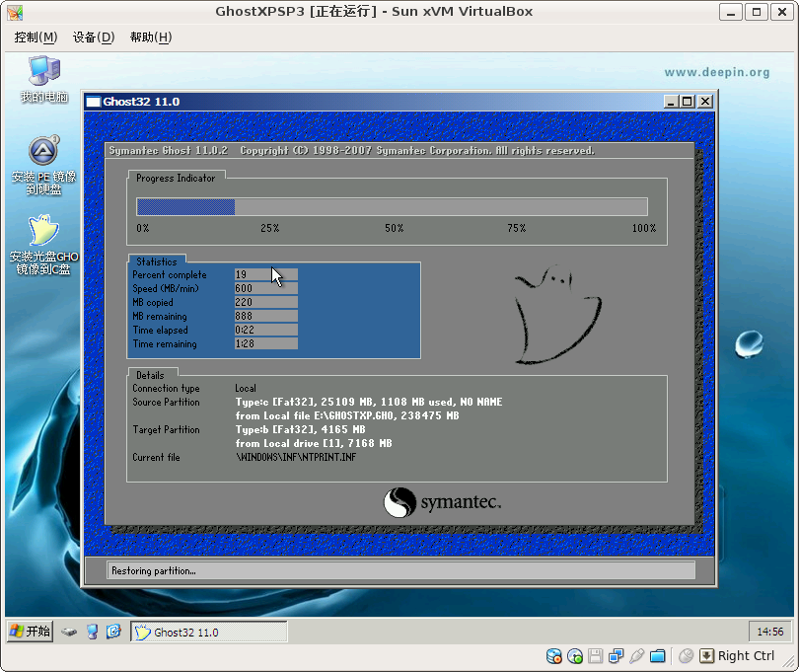The image size is (799, 672).
Task: Click the Source Partition Type:c Fat32 line
Action: [368, 402]
